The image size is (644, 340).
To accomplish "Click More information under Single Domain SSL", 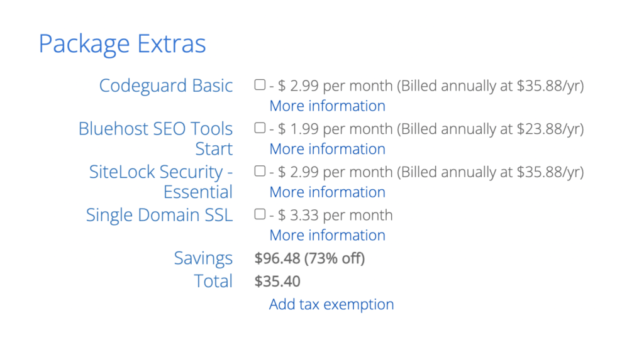I will click(327, 235).
